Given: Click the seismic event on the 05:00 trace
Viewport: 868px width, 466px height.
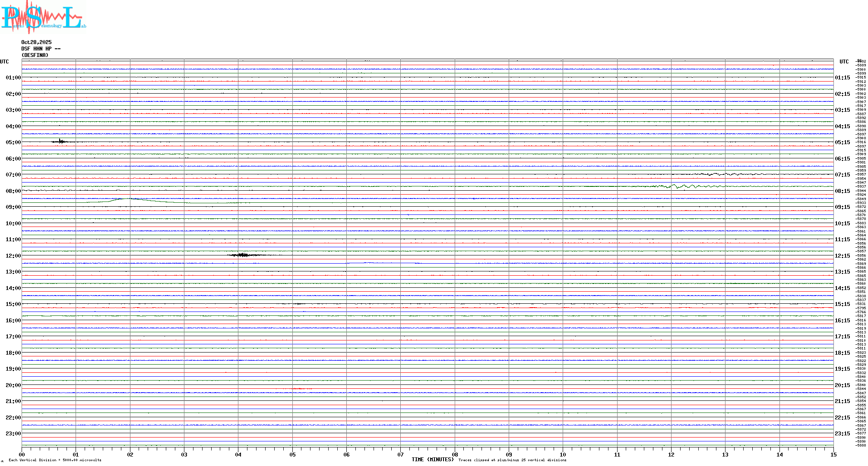Looking at the screenshot, I should (61, 141).
